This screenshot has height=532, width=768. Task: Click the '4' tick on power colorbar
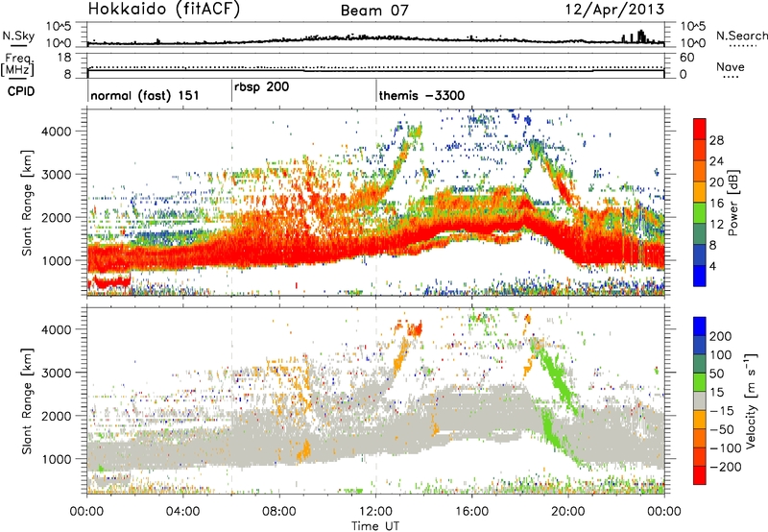coord(713,266)
